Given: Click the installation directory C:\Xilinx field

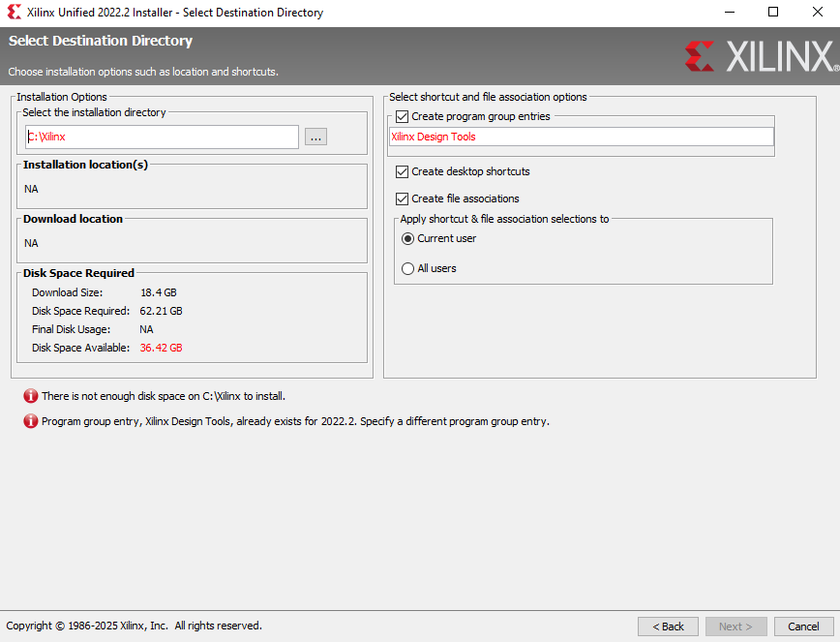Looking at the screenshot, I should (x=162, y=137).
